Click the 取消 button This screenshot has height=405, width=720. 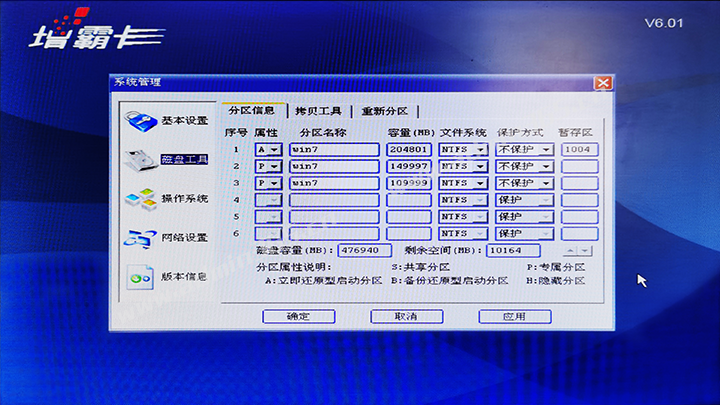pos(406,316)
